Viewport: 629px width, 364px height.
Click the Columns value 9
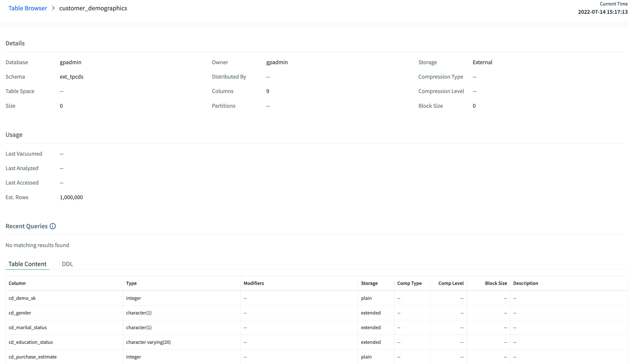coord(267,91)
